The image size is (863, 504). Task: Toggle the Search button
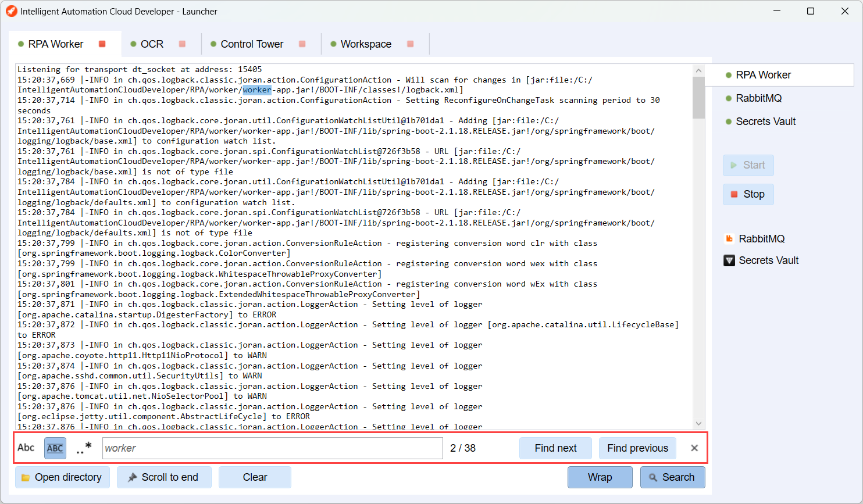click(672, 477)
